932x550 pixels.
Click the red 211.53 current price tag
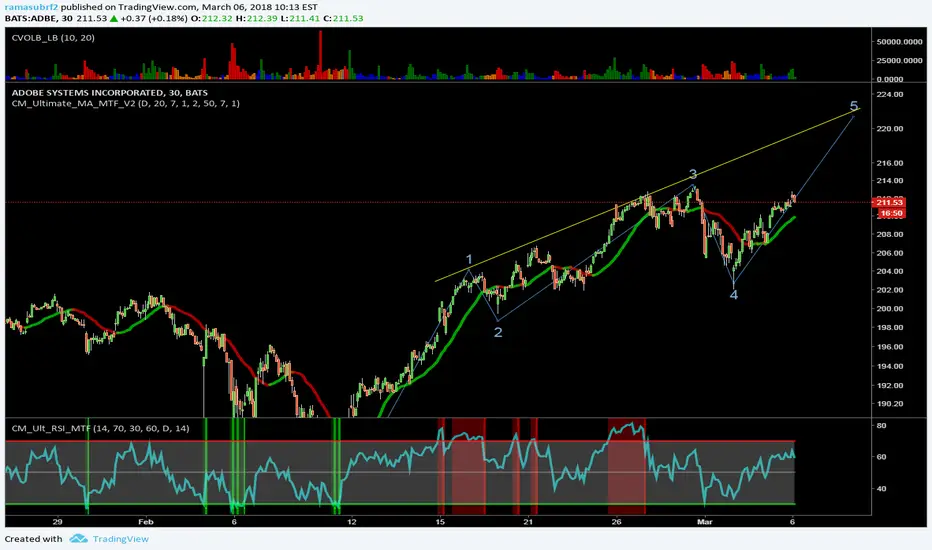click(889, 202)
